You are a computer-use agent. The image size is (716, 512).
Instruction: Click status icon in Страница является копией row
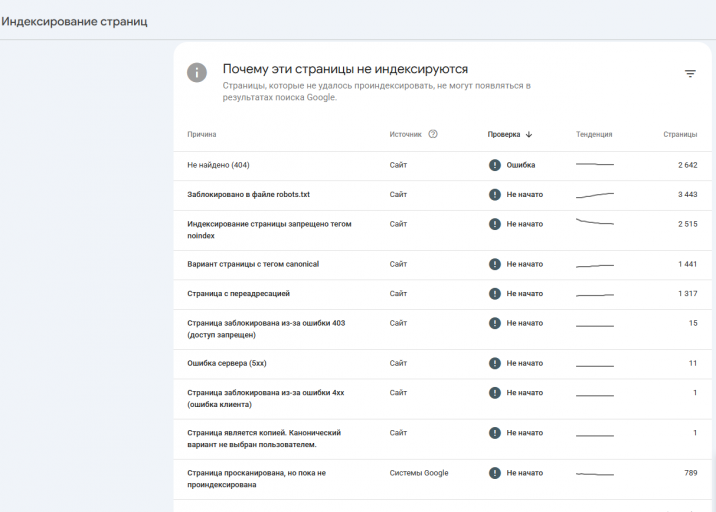pyautogui.click(x=495, y=433)
